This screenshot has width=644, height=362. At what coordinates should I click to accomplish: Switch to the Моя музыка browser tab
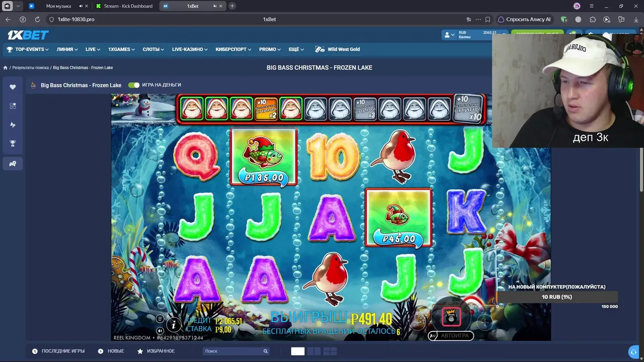pos(58,6)
